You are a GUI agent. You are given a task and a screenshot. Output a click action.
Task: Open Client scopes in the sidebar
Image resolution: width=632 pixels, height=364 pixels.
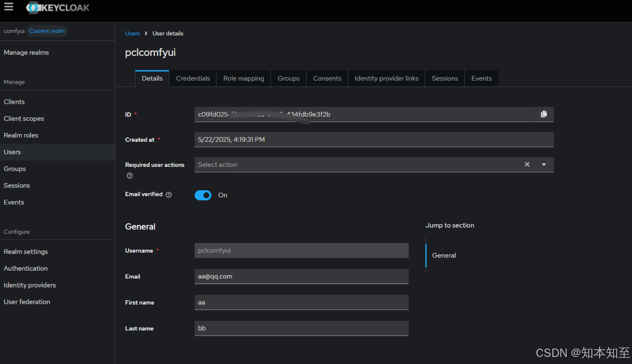(x=57, y=119)
